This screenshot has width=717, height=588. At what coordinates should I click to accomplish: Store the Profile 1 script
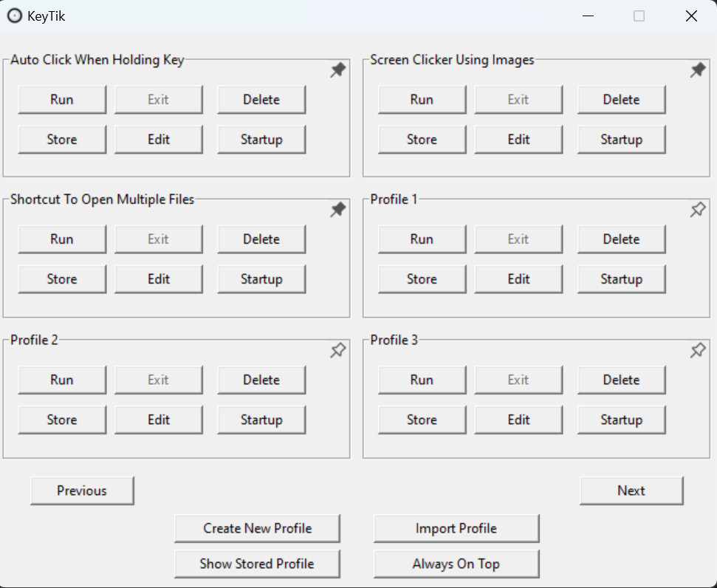[x=422, y=278]
